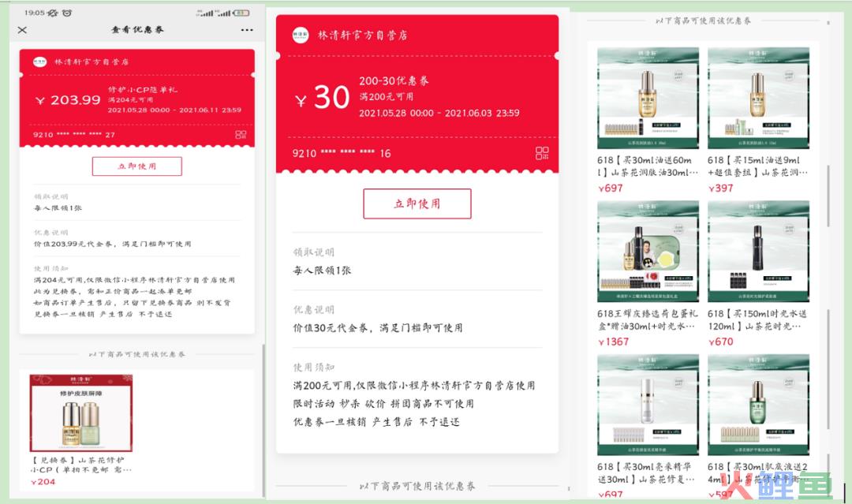Select the 此为兑换券 usage note line
Screen dimensions: 852x504
113,291
